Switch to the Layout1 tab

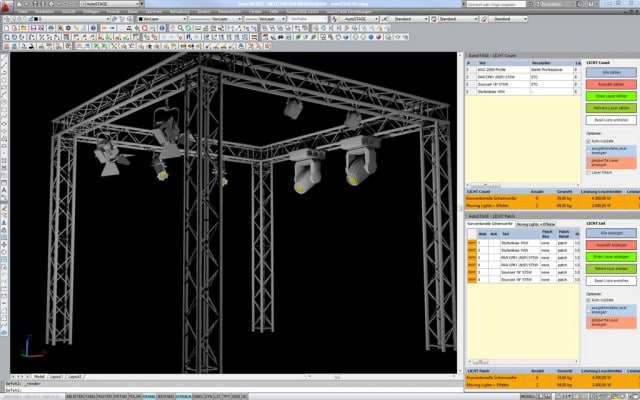(57, 376)
